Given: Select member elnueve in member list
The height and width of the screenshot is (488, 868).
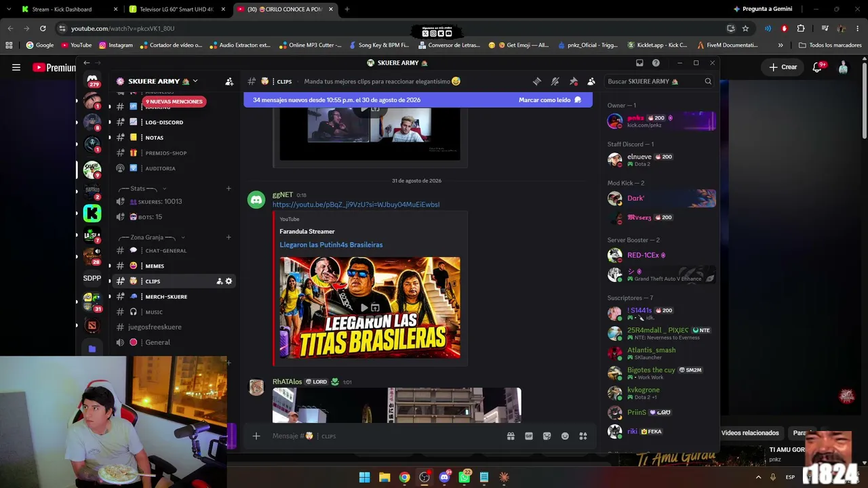Looking at the screenshot, I should click(x=661, y=160).
